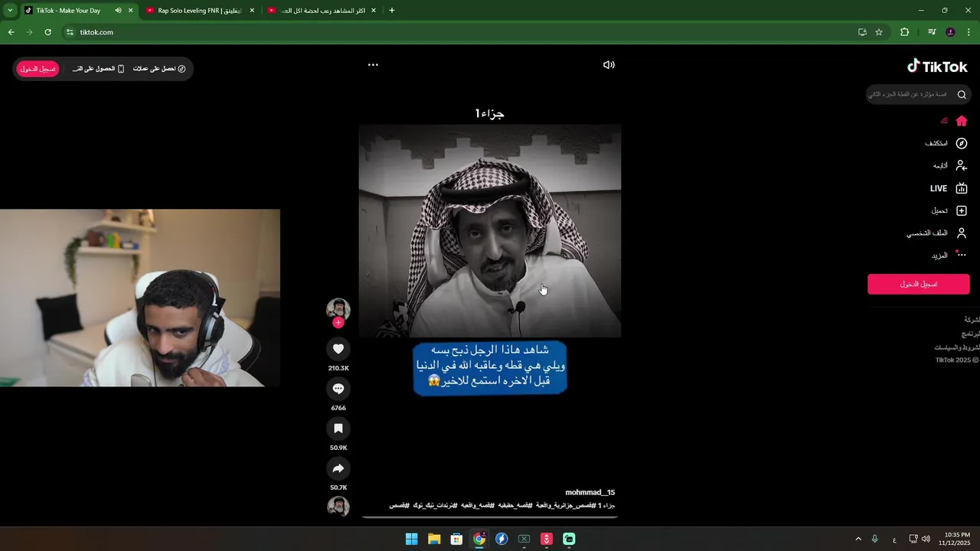Screen dimensions: 980x551
Task: Open a new browser tab
Action: [392, 11]
